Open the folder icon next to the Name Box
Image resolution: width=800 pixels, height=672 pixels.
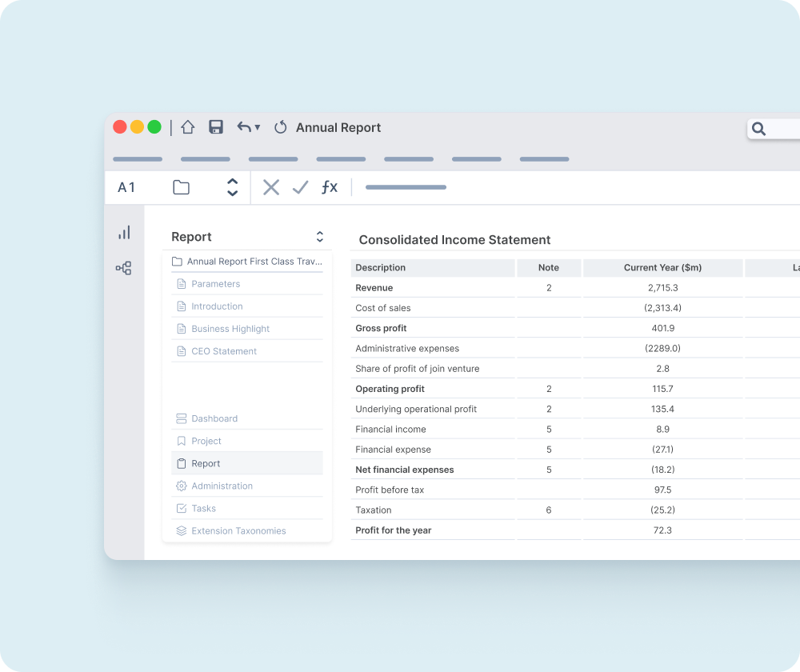coord(180,186)
